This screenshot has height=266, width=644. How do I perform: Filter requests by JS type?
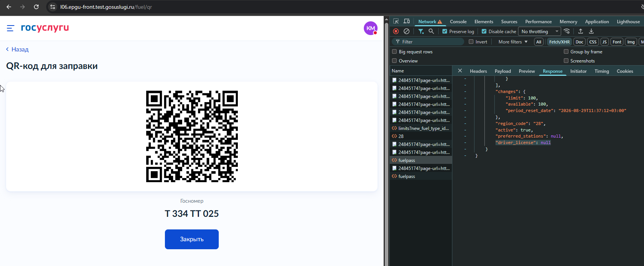(x=604, y=42)
